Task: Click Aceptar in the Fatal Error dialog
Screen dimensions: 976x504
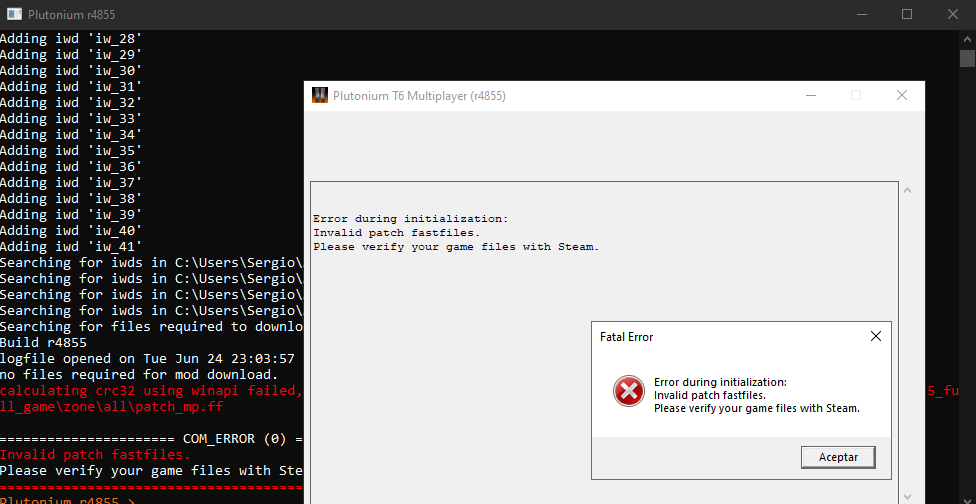Action: [838, 457]
